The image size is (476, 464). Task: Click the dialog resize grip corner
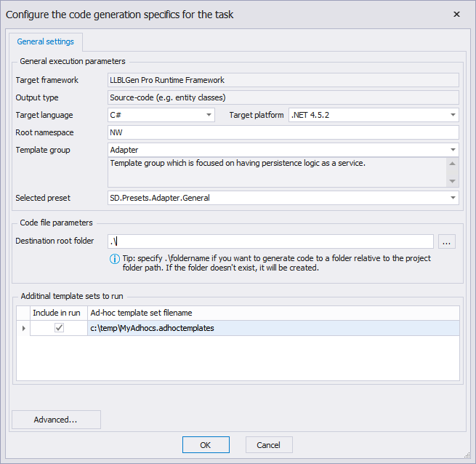click(467, 455)
